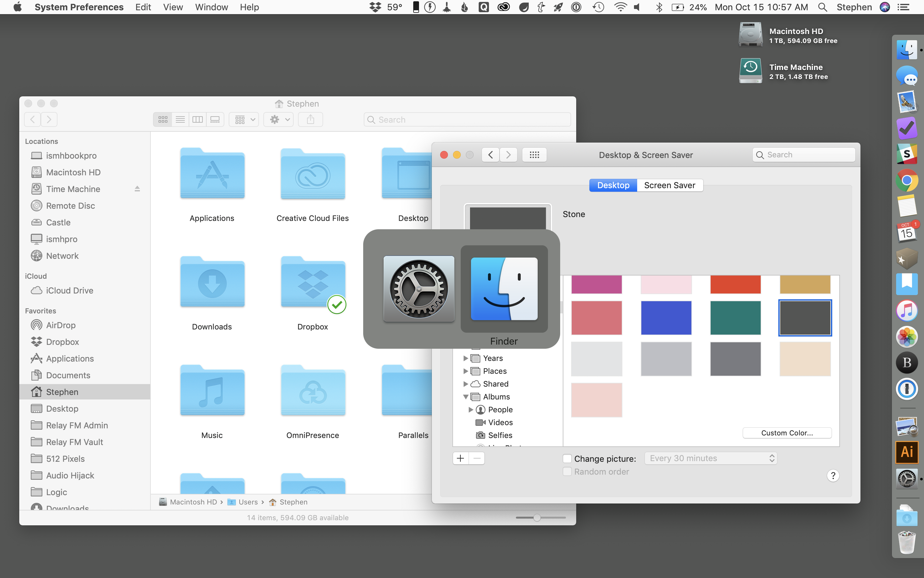This screenshot has width=924, height=578.
Task: Select the Desktop tab
Action: [x=613, y=185]
